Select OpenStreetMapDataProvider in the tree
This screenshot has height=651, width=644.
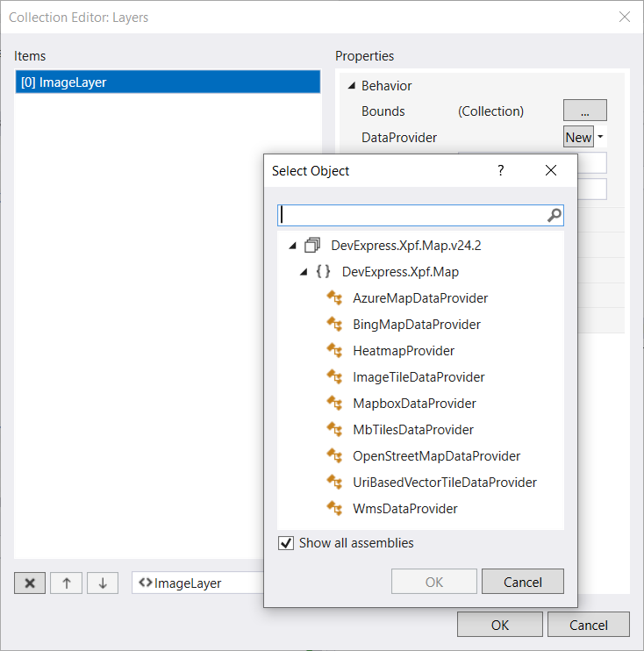point(436,456)
